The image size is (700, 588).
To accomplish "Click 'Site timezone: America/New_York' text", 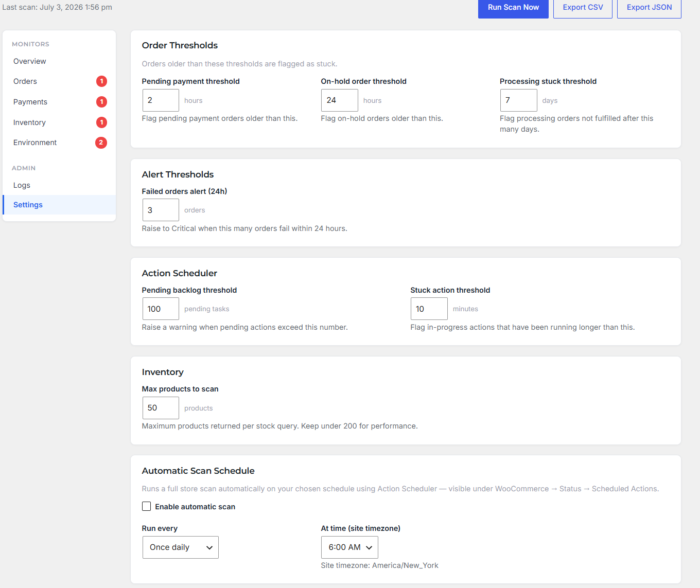I will coord(380,565).
